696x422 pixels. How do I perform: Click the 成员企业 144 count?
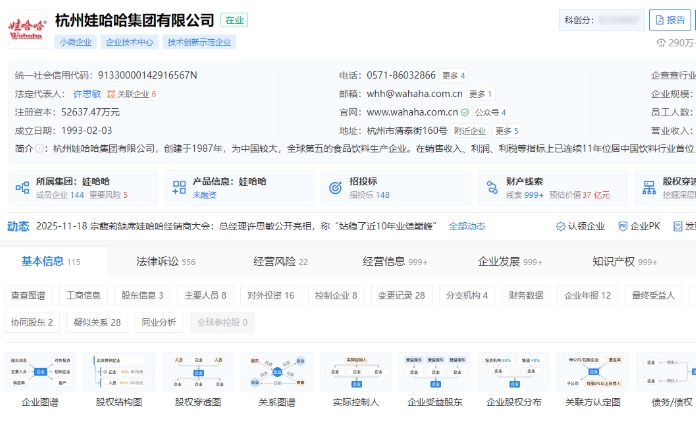point(60,195)
